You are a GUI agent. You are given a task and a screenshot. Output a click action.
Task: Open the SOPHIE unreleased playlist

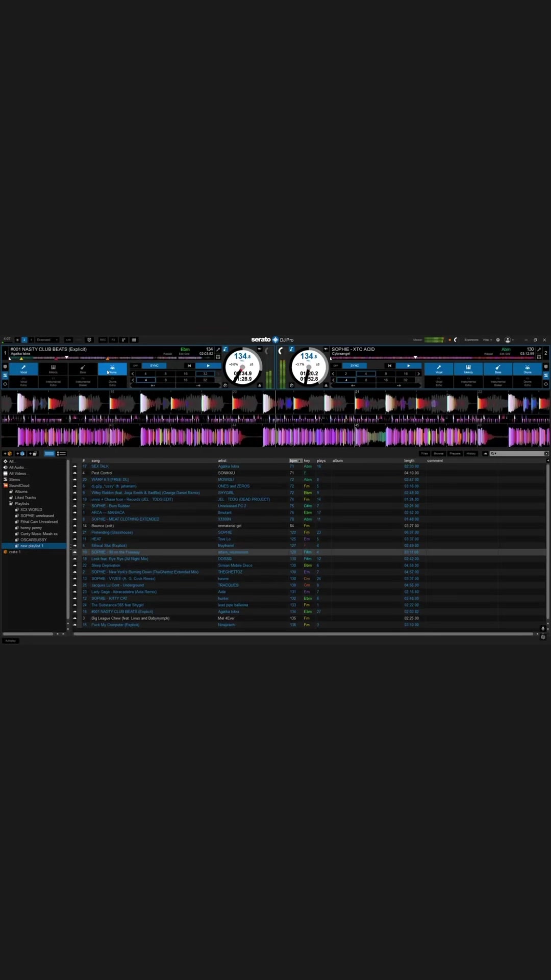coord(37,516)
